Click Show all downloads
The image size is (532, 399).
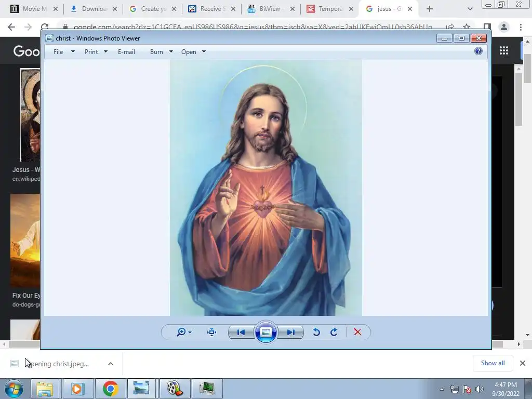(x=493, y=363)
